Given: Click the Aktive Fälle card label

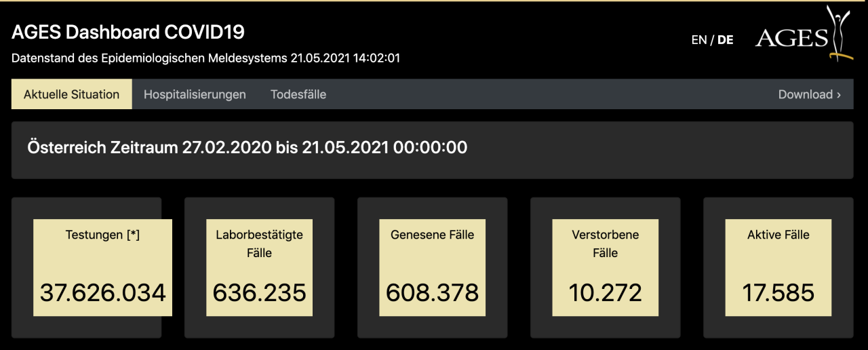Looking at the screenshot, I should point(778,235).
